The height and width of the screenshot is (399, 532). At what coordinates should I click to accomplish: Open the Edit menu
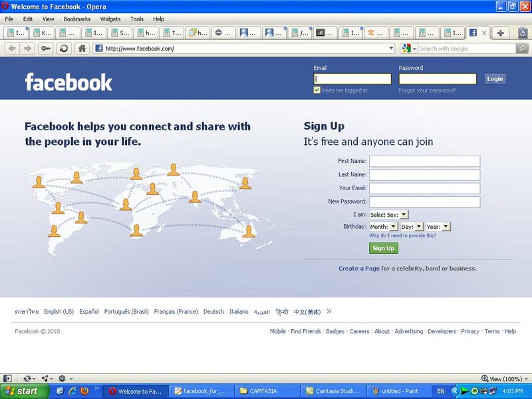28,19
